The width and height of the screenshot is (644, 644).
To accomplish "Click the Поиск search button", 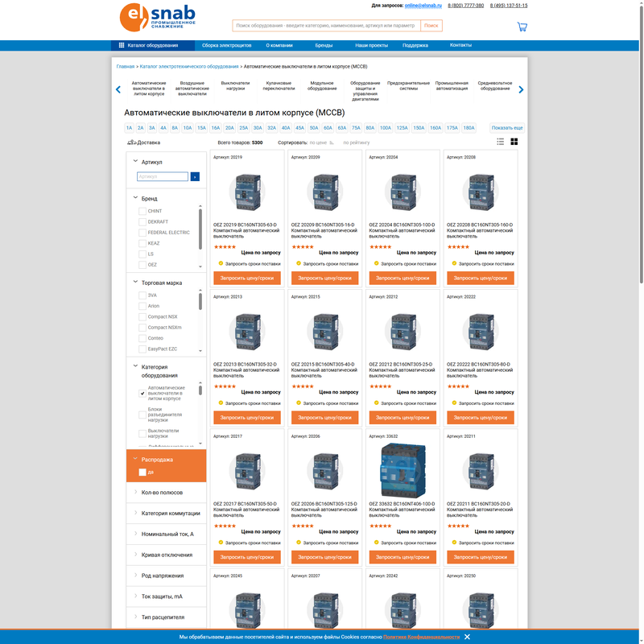I will point(431,26).
